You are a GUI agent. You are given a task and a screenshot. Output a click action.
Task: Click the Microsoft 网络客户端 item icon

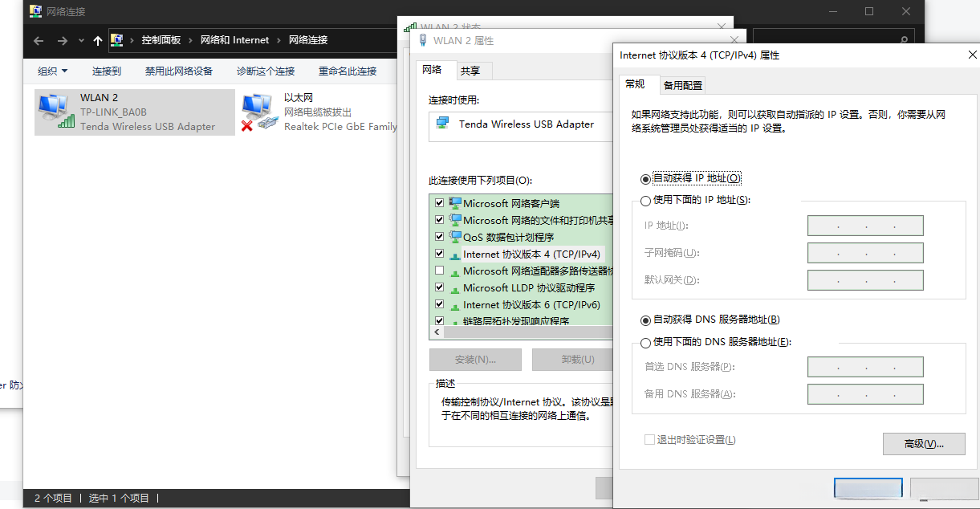(x=455, y=203)
